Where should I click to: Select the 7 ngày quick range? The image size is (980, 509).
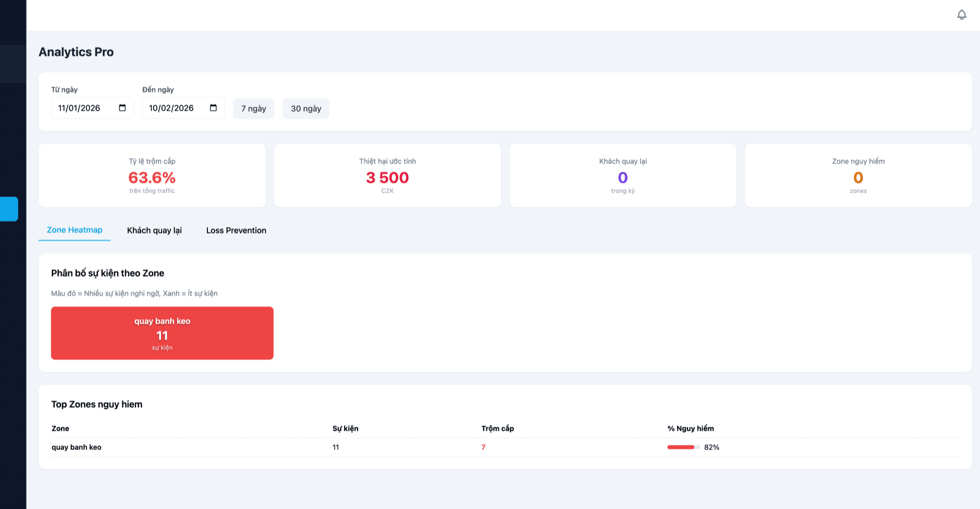[x=254, y=108]
